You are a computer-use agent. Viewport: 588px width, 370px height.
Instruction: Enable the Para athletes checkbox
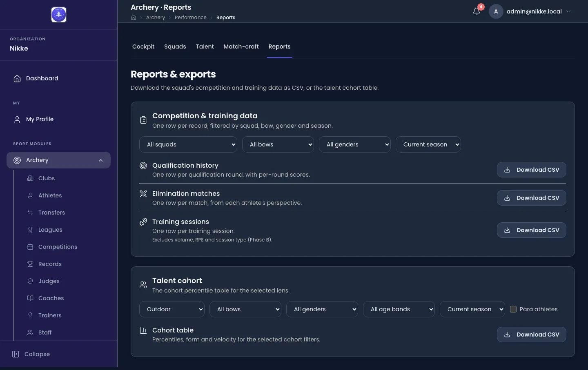[x=513, y=309]
